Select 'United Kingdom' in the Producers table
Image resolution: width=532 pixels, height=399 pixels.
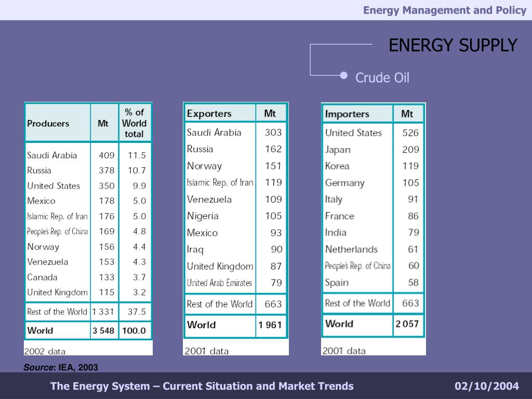tap(57, 292)
